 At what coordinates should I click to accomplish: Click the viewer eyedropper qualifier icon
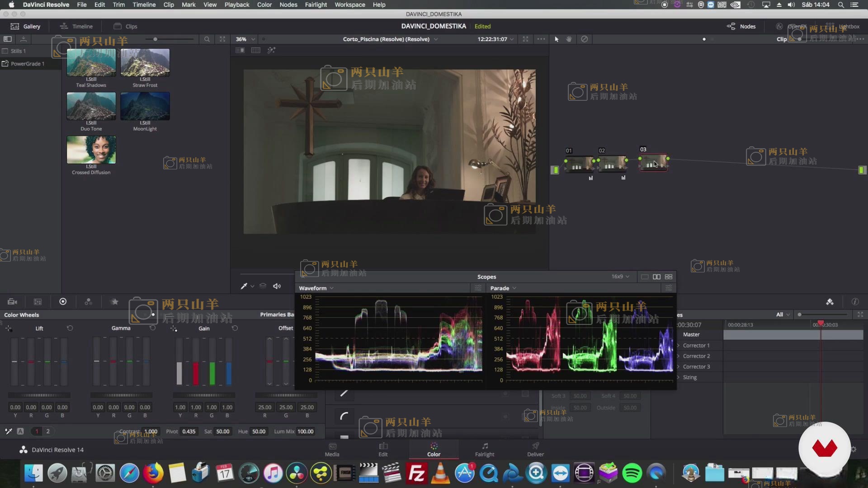pos(244,286)
